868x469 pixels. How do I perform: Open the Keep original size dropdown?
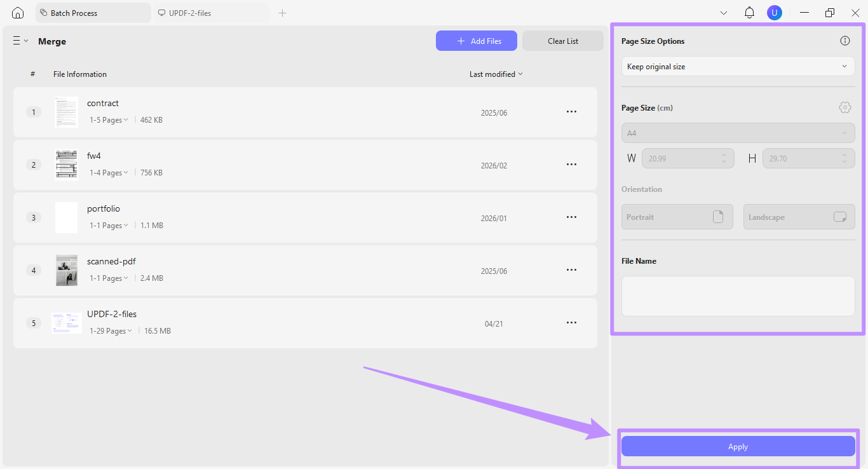738,66
